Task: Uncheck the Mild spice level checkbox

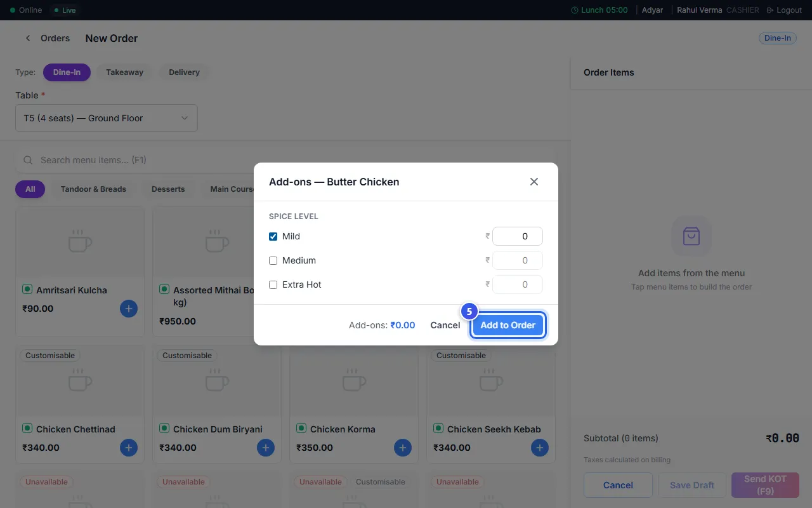Action: tap(273, 236)
